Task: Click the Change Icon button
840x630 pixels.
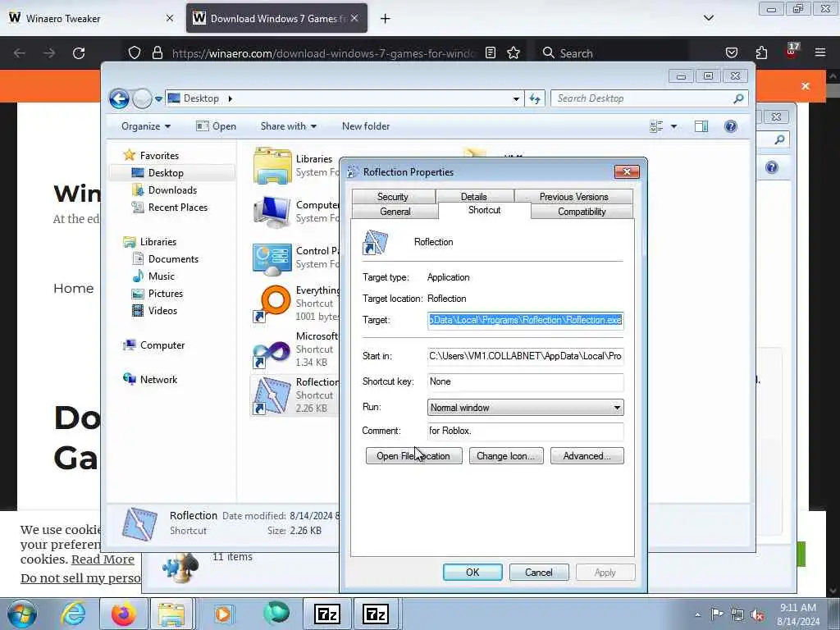Action: (506, 456)
